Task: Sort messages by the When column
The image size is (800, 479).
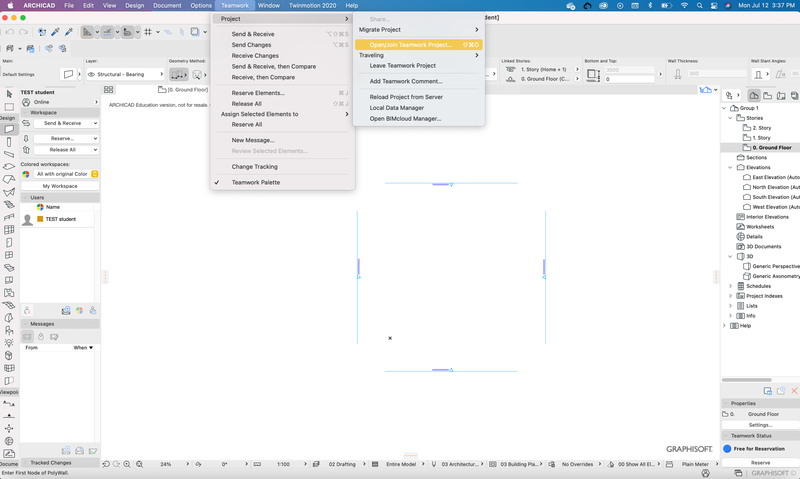Action: point(83,347)
